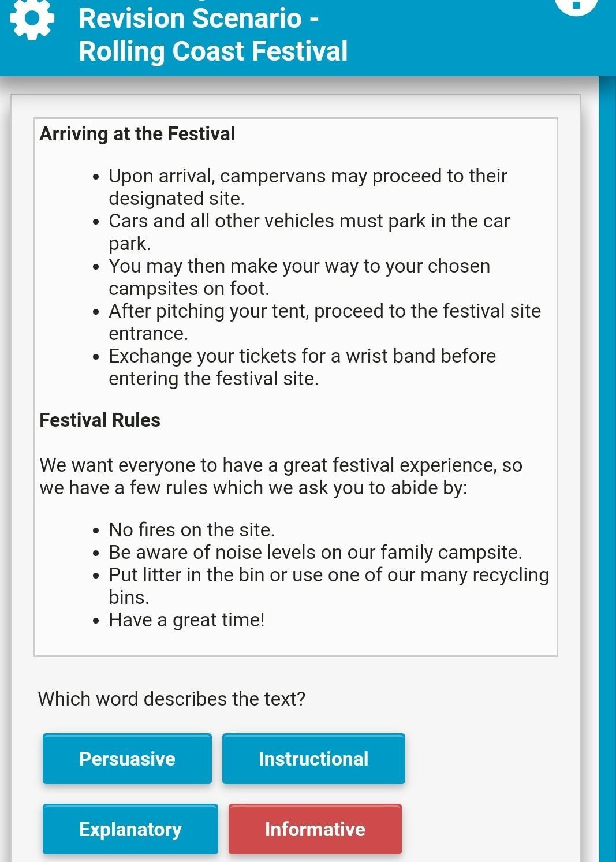Click the litter and recycling bins rule
The width and height of the screenshot is (616, 862).
point(328,585)
